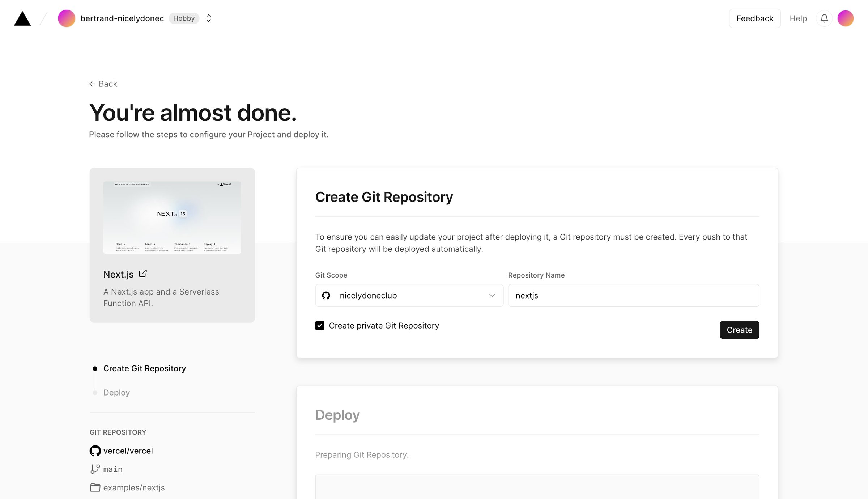Toggle Create private Git Repository checkbox
Viewport: 868px width, 499px height.
320,326
